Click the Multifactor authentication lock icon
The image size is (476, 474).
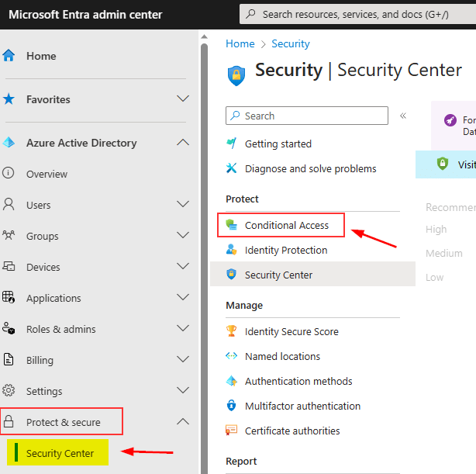coord(231,406)
